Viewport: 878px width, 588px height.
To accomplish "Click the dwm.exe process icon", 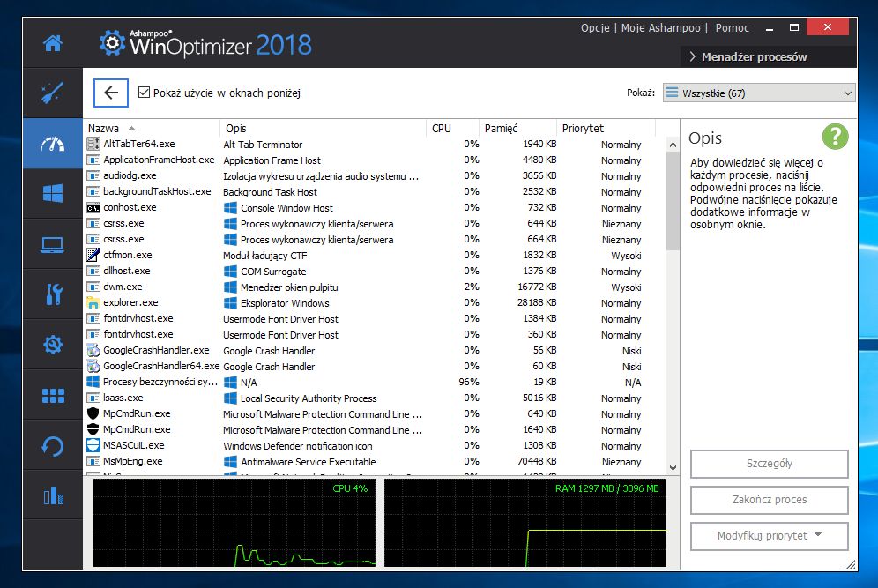I will (93, 287).
